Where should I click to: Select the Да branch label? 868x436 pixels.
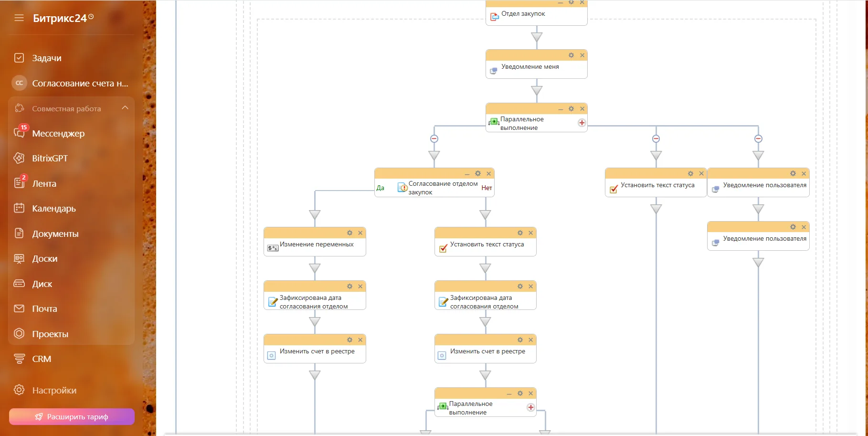pos(381,188)
